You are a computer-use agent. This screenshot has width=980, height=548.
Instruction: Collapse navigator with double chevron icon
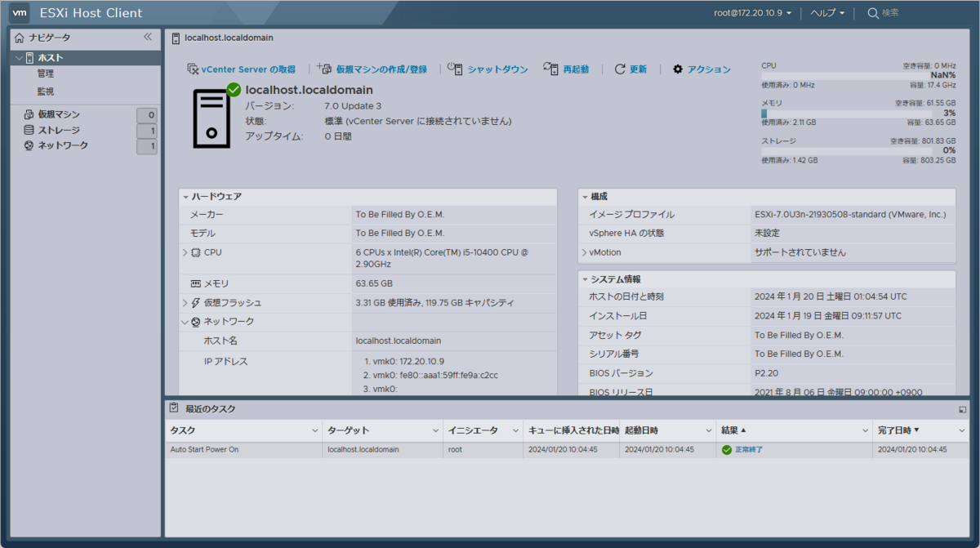point(148,37)
